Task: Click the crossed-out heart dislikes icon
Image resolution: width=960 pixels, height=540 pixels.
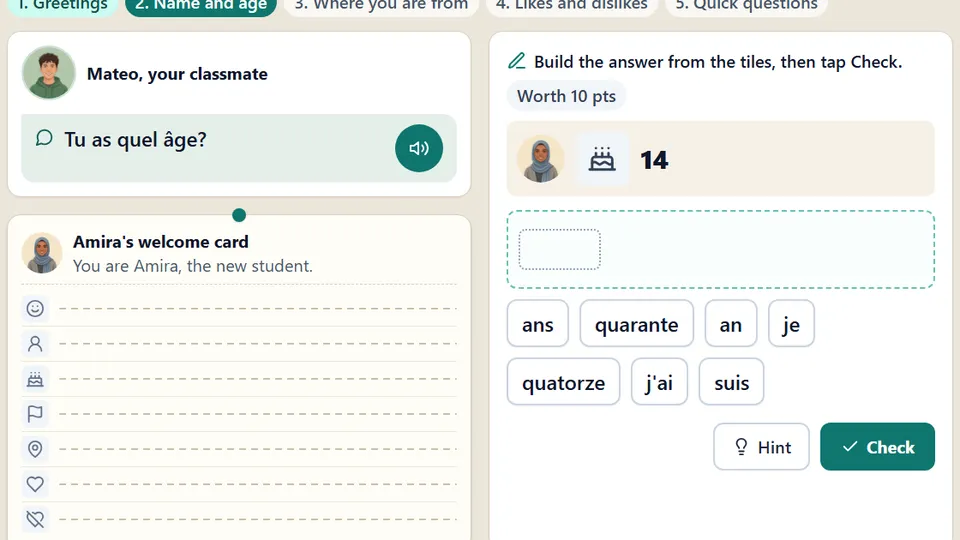Action: coord(35,519)
